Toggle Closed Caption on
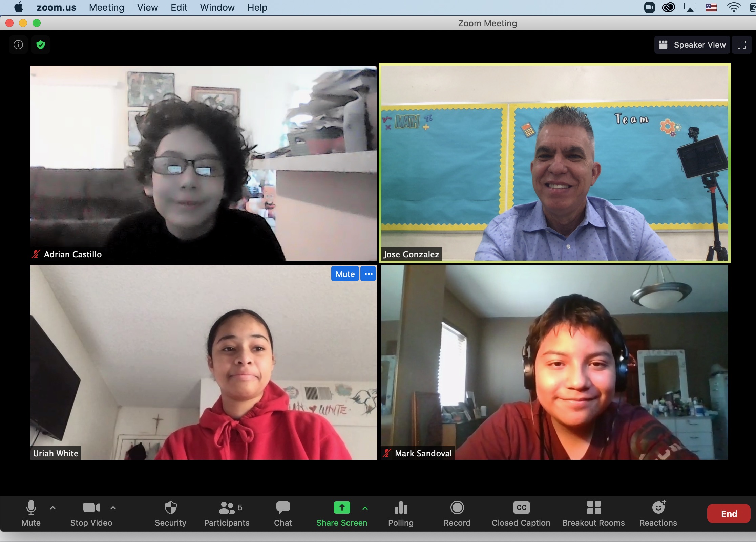The width and height of the screenshot is (756, 542). coord(521,510)
